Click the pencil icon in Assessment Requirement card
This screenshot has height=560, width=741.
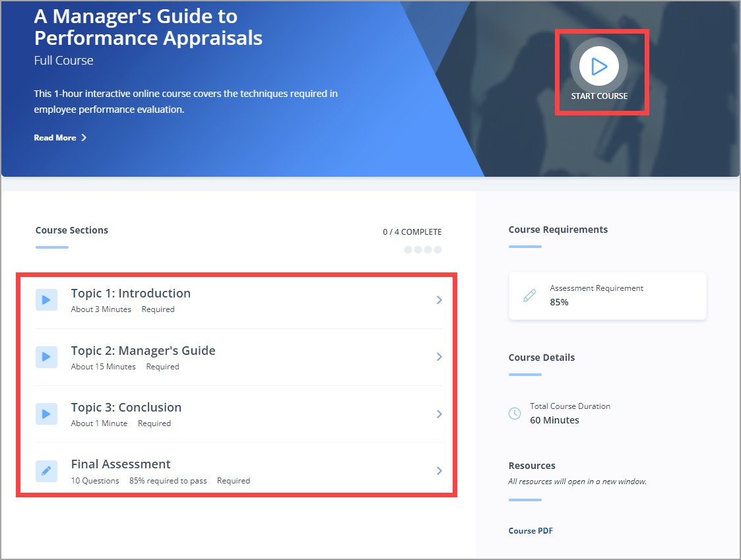point(529,296)
